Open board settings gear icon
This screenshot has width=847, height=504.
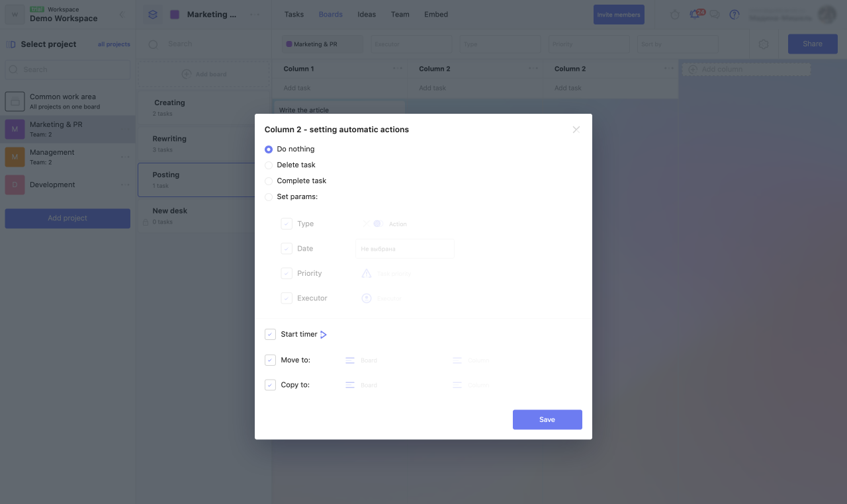pyautogui.click(x=764, y=44)
